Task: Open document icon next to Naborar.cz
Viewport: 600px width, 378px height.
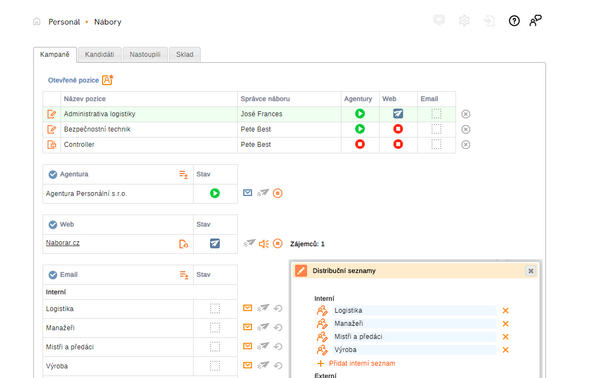Action: [x=184, y=244]
